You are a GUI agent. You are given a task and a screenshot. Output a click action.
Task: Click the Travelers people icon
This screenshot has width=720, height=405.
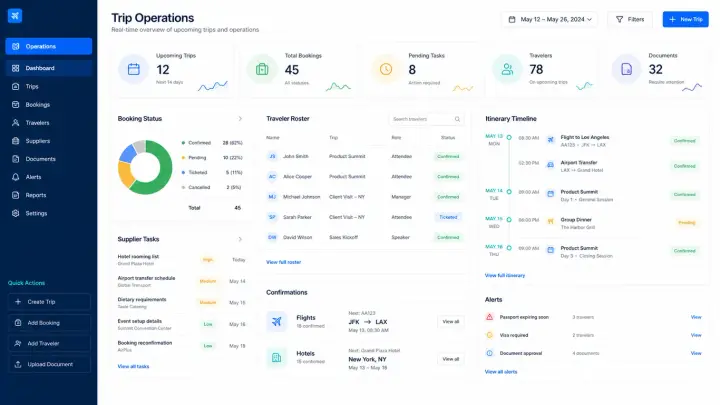click(x=507, y=69)
